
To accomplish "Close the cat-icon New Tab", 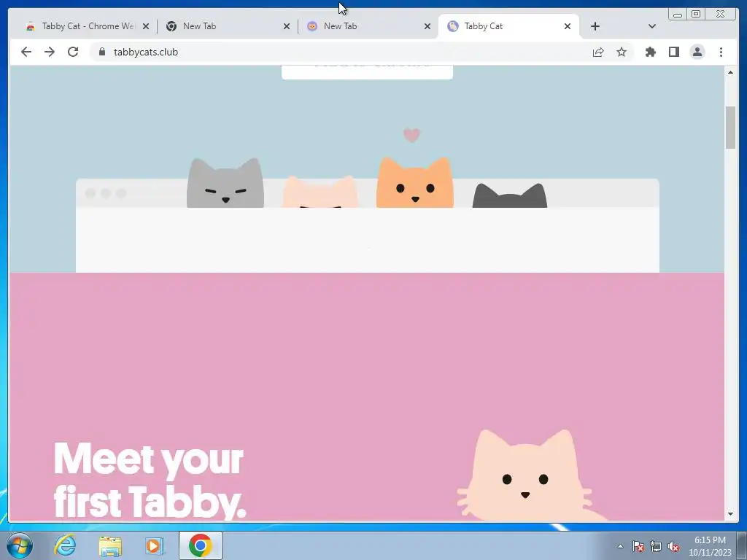I will click(427, 27).
